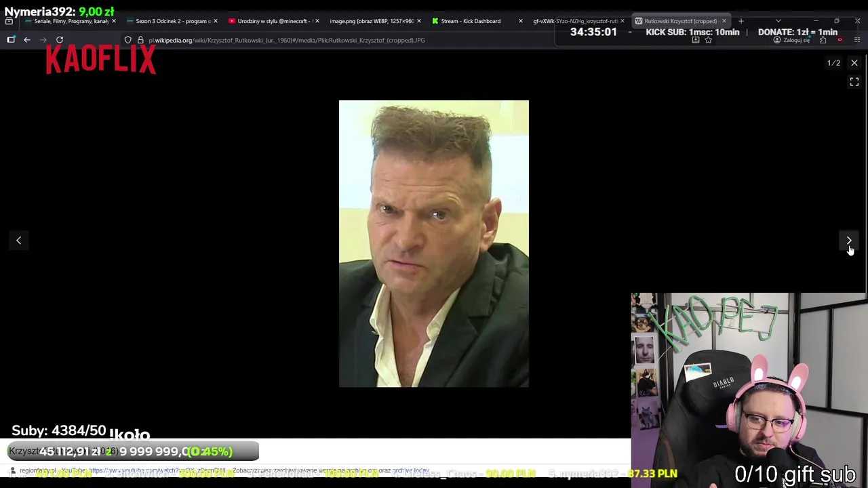Open the extensions puzzle icon

click(x=823, y=40)
